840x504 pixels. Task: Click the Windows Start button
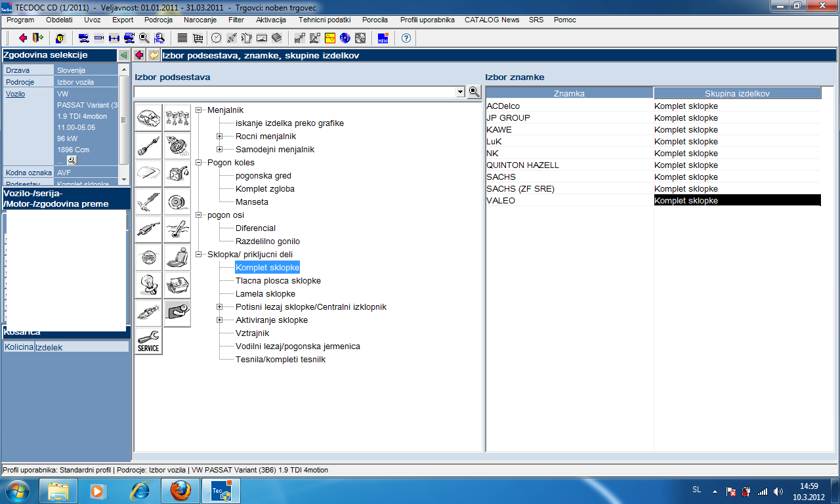pos(18,490)
